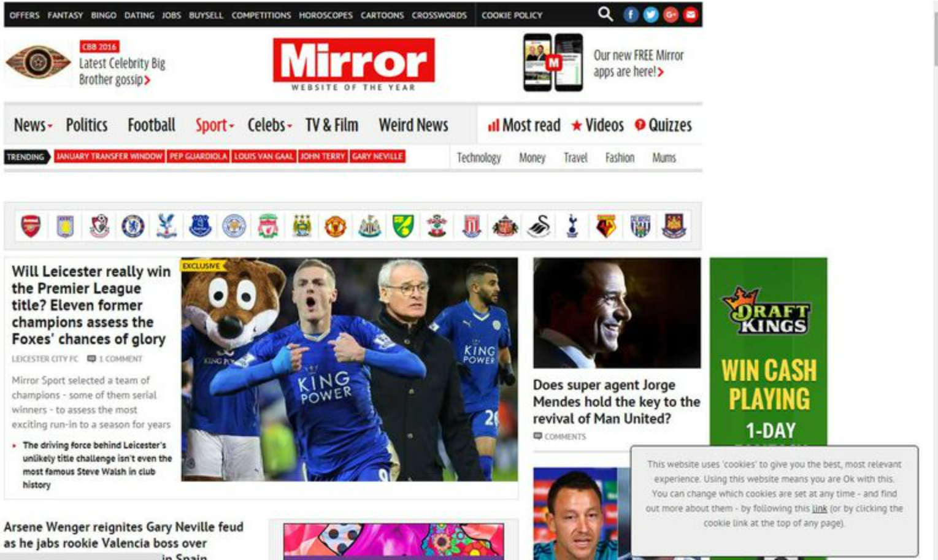Expand the News dropdown menu
The height and width of the screenshot is (560, 938).
click(33, 125)
